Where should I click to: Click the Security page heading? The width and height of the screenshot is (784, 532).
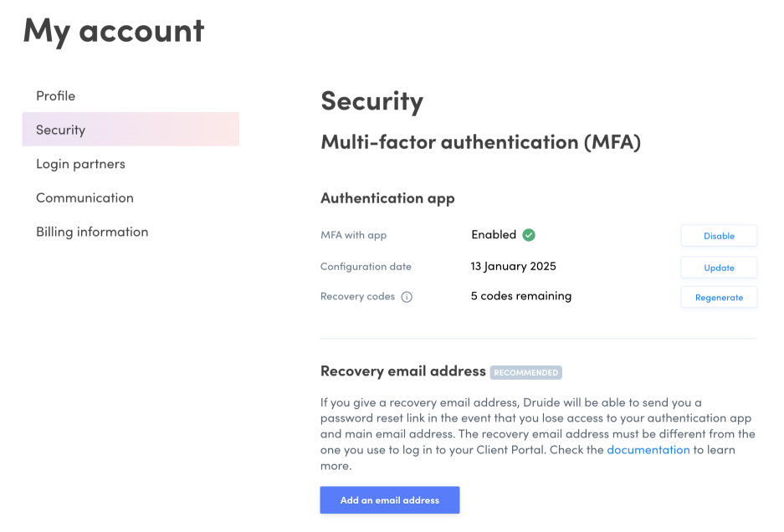tap(372, 101)
